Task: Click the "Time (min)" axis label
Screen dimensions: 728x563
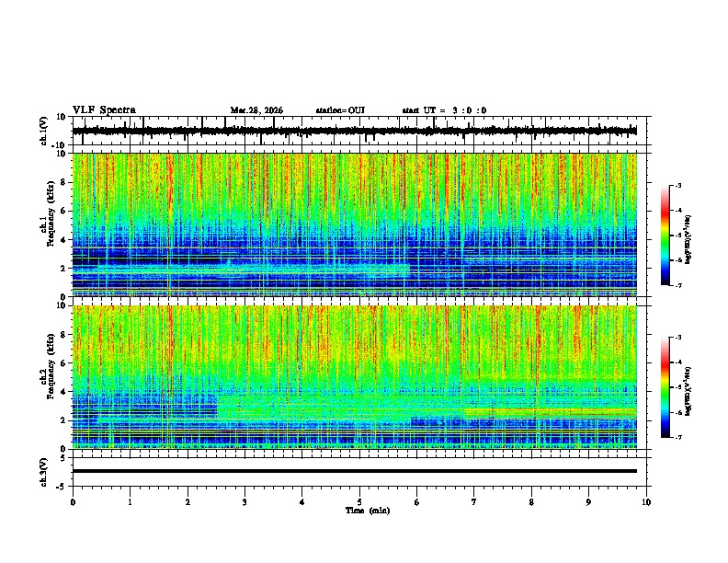Action: [x=368, y=511]
